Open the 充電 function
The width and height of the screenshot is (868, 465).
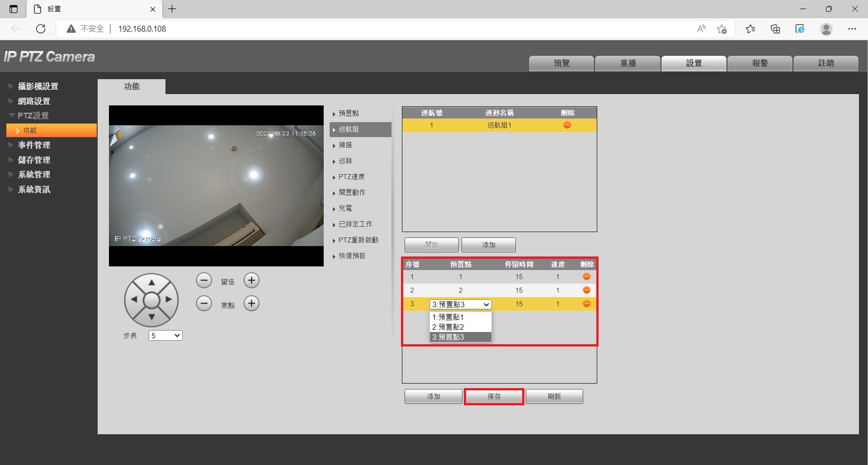pos(360,209)
